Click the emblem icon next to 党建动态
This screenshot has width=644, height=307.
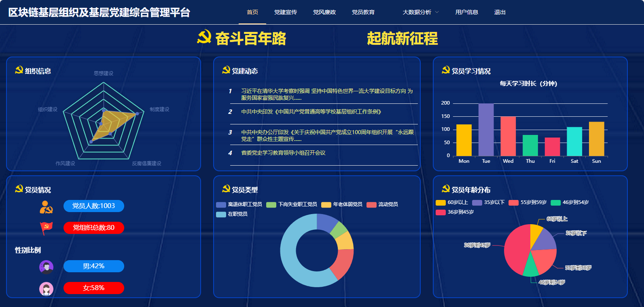tap(226, 70)
